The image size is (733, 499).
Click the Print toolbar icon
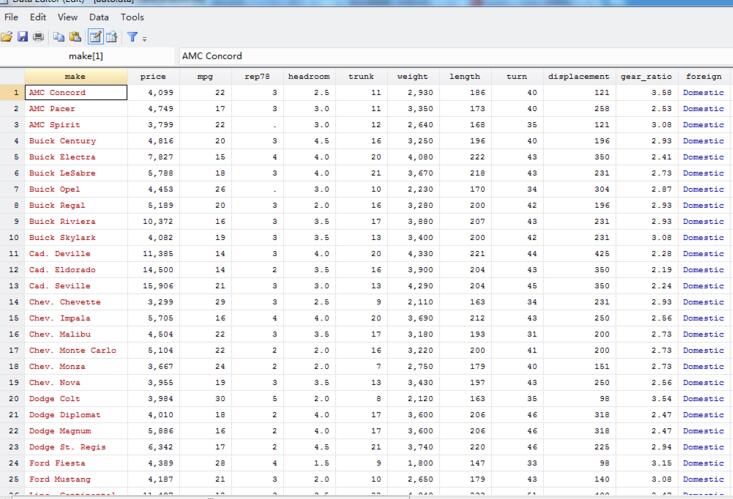[38, 37]
